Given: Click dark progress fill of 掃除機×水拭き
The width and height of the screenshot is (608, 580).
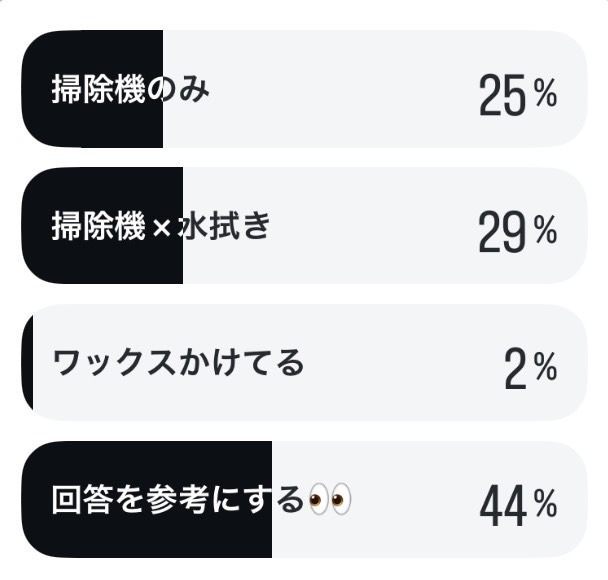Looking at the screenshot, I should point(102,226).
